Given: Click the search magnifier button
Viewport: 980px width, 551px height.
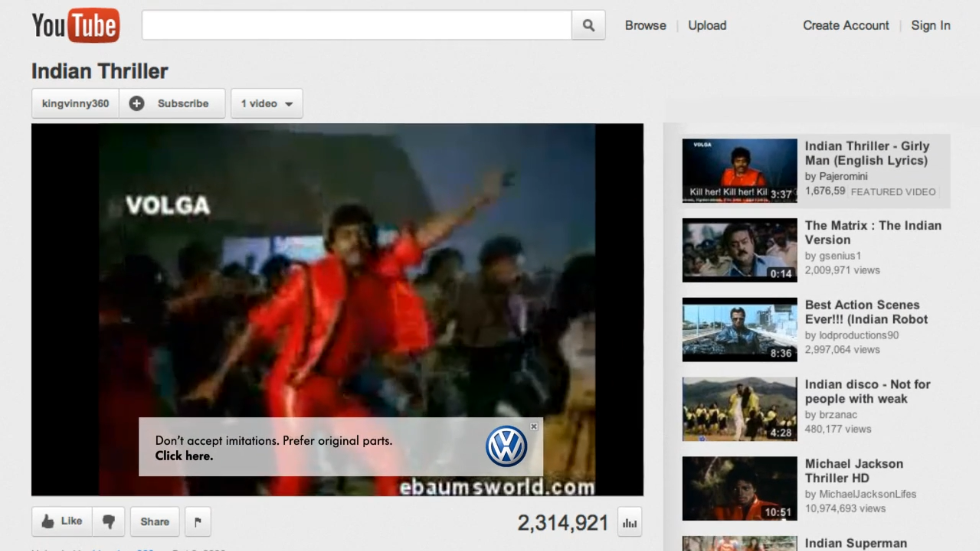Looking at the screenshot, I should 588,25.
